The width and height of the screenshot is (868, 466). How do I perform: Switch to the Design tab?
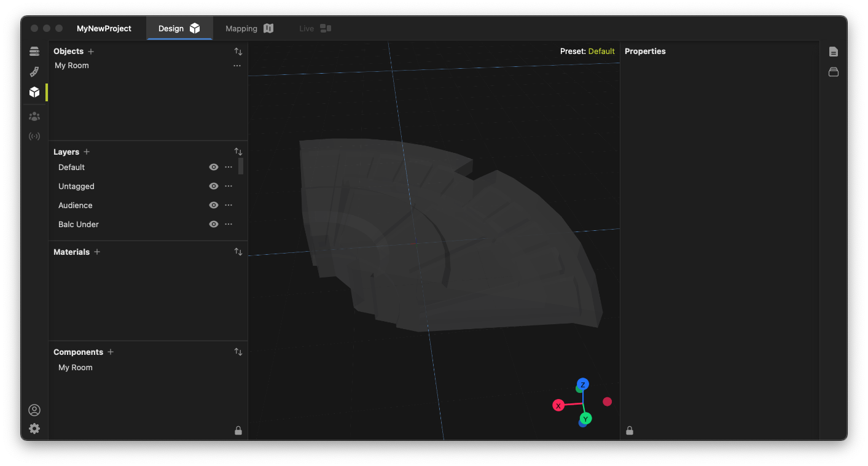179,28
